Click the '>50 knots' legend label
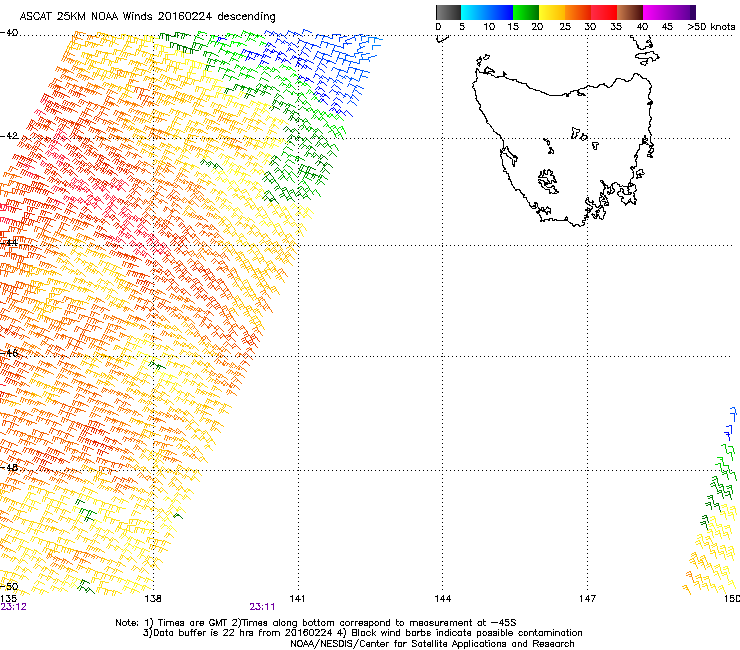 (711, 27)
